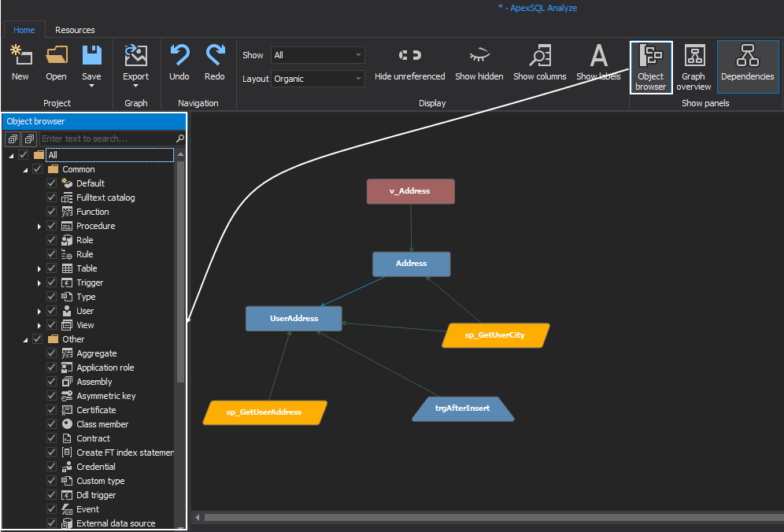784x532 pixels.
Task: Create a New project
Action: tap(20, 63)
